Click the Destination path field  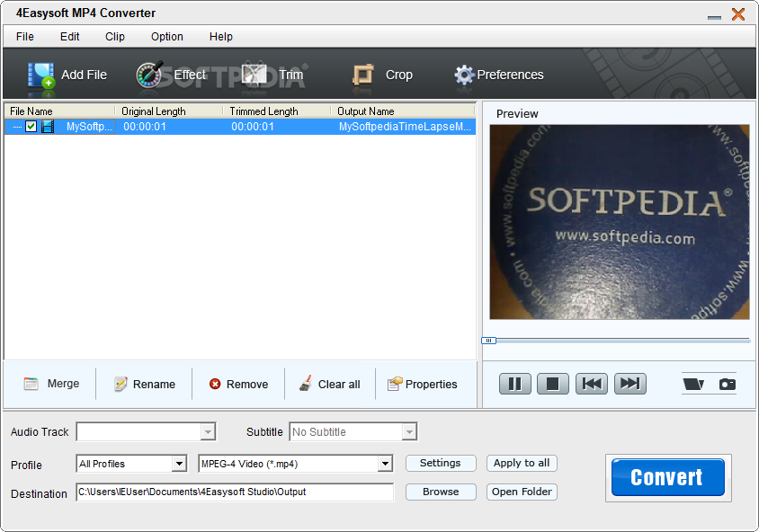point(235,492)
